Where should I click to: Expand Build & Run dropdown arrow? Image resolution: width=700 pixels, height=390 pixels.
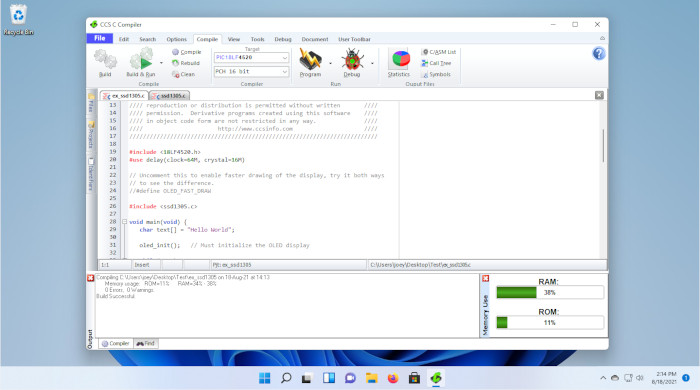point(161,63)
